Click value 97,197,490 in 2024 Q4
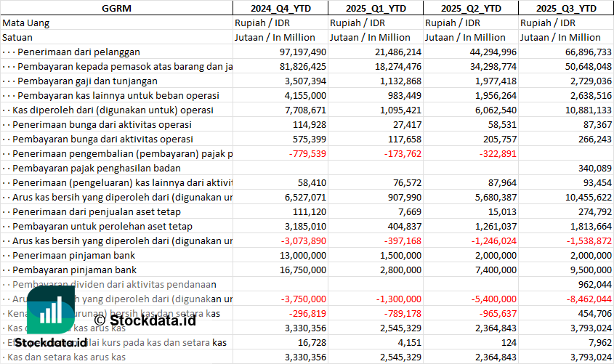The height and width of the screenshot is (364, 614). [x=303, y=52]
